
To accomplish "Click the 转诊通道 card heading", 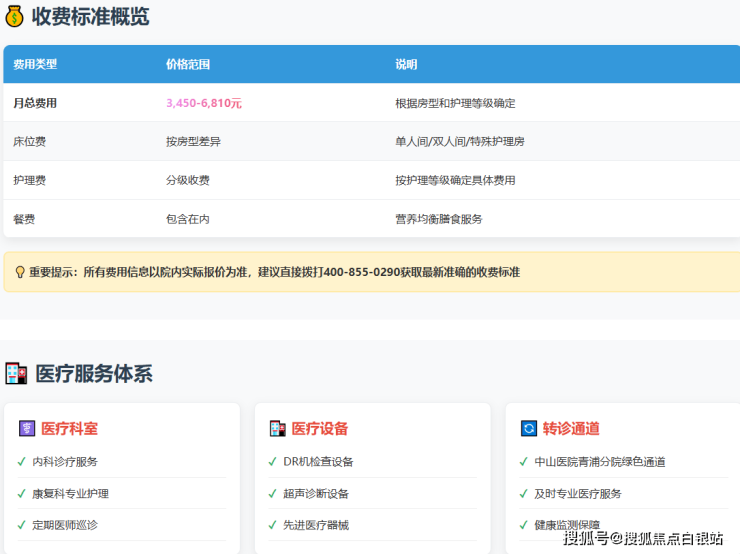I will 571,429.
